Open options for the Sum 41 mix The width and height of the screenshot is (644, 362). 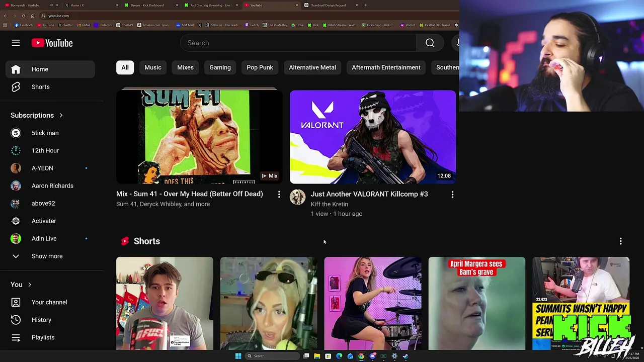coord(279,194)
